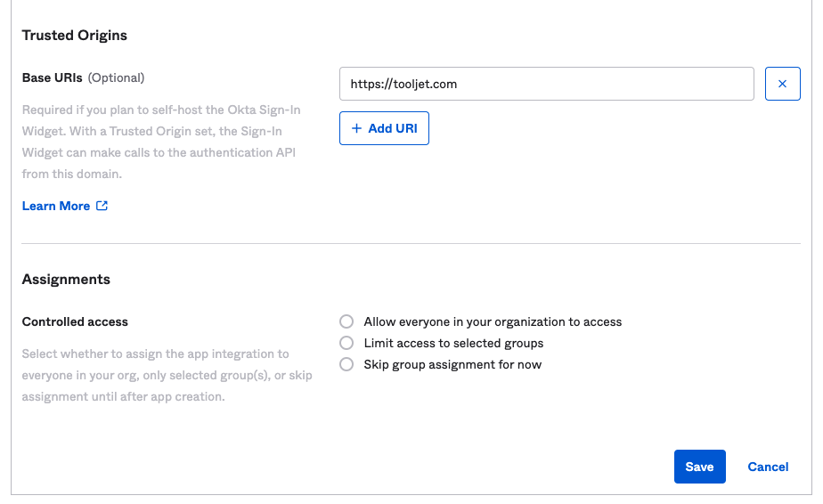Click the "Limit access to selected groups" label text

(453, 343)
